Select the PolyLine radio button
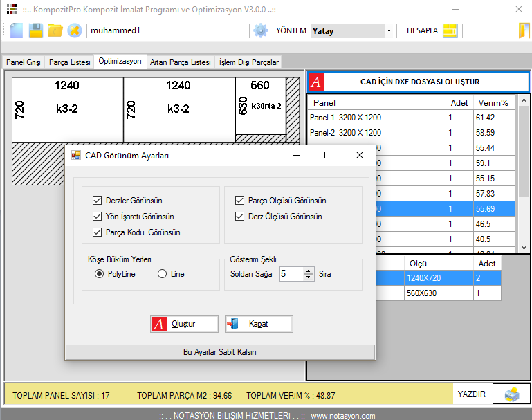Screen dimensions: 532x420 99,274
